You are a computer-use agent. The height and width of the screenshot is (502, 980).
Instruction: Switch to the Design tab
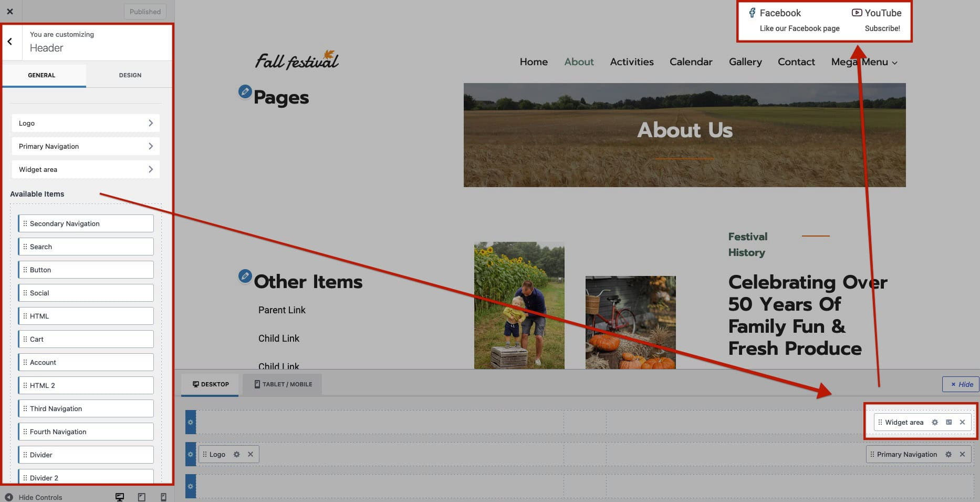point(130,75)
